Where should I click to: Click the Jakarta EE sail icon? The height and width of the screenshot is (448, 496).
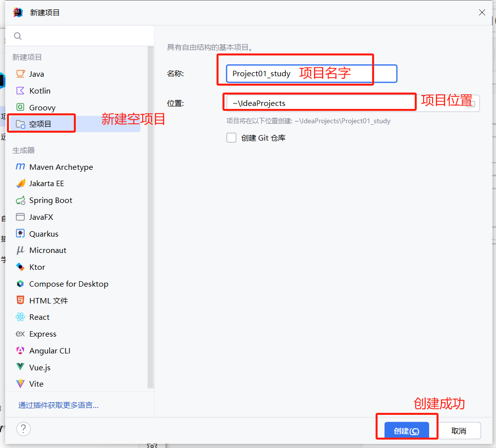point(20,183)
